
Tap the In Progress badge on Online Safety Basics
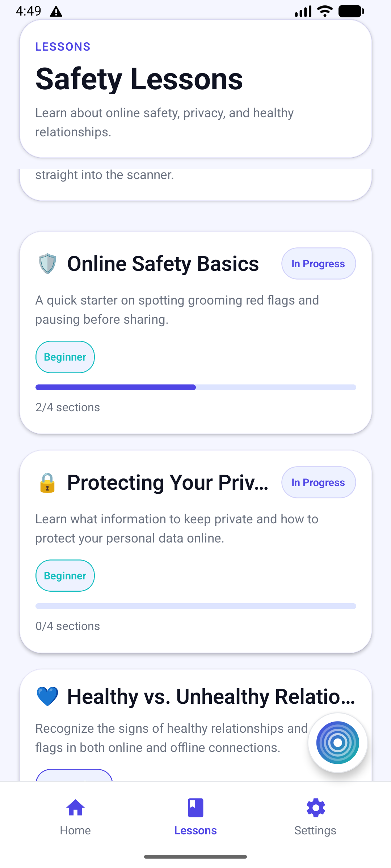[x=318, y=263]
